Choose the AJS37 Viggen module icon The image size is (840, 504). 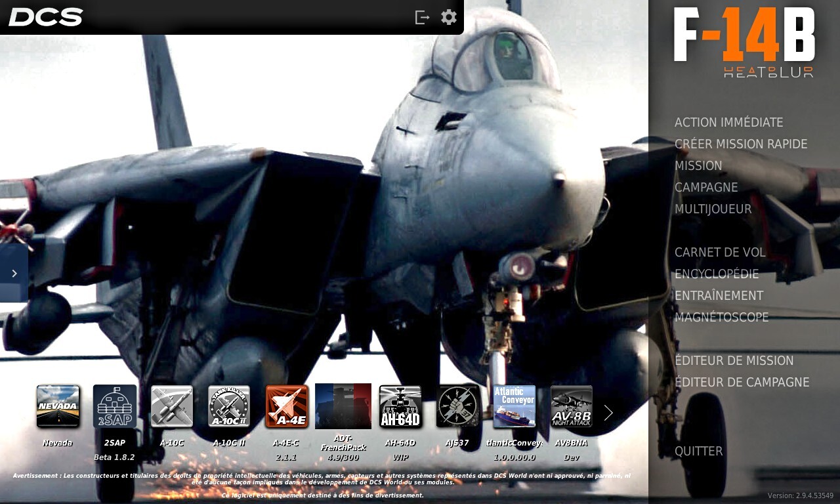click(x=457, y=406)
